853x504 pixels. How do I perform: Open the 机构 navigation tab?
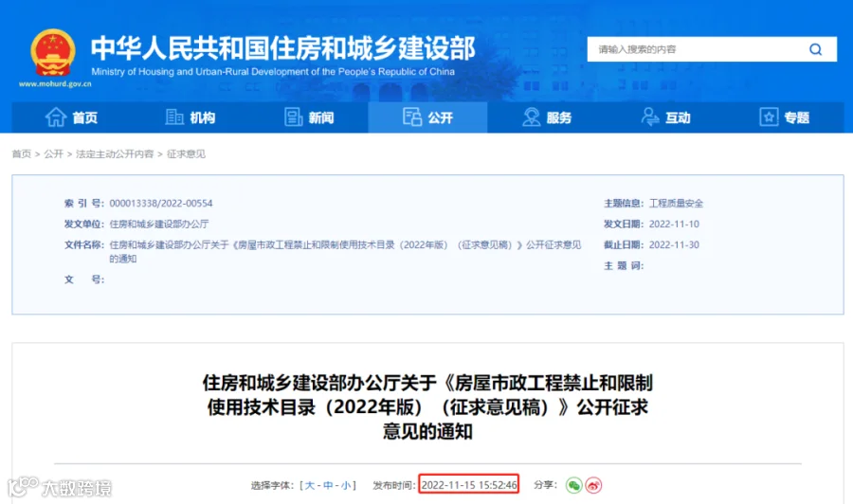coord(190,117)
